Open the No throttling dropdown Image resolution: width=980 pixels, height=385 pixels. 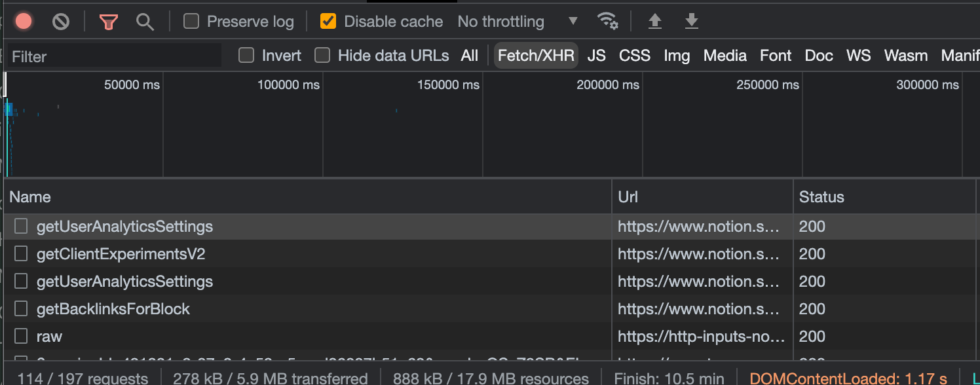pyautogui.click(x=518, y=22)
